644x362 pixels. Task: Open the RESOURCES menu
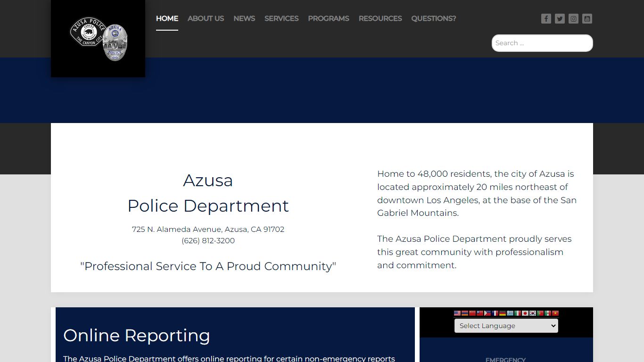(x=380, y=18)
